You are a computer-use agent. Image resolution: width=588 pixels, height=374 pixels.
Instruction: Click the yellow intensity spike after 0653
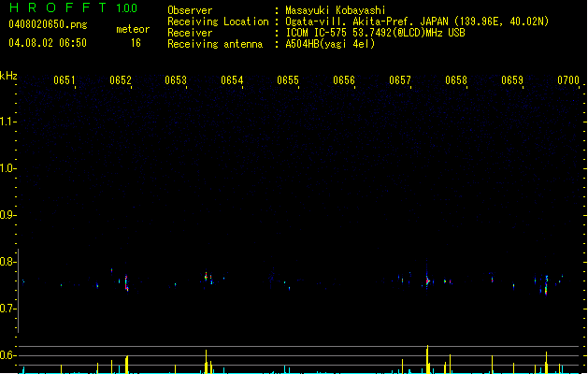coord(206,361)
